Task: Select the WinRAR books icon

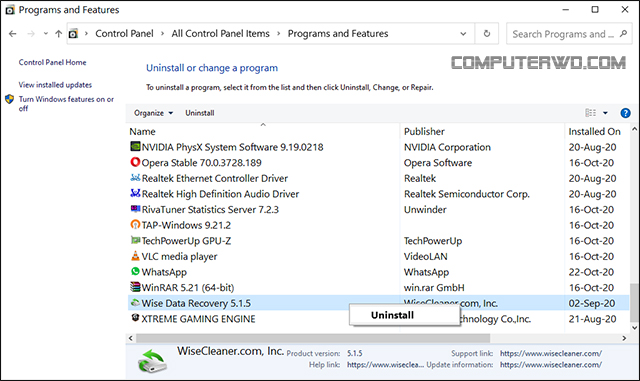Action: point(135,287)
